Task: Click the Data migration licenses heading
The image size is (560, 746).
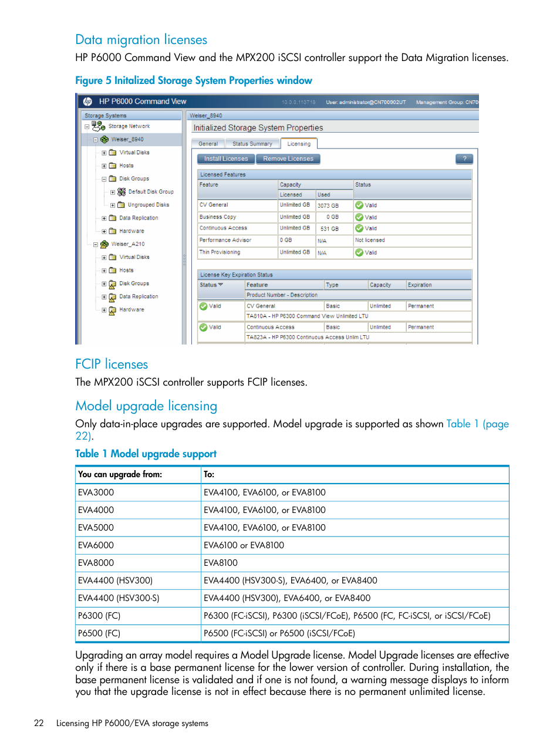Action: point(141,39)
